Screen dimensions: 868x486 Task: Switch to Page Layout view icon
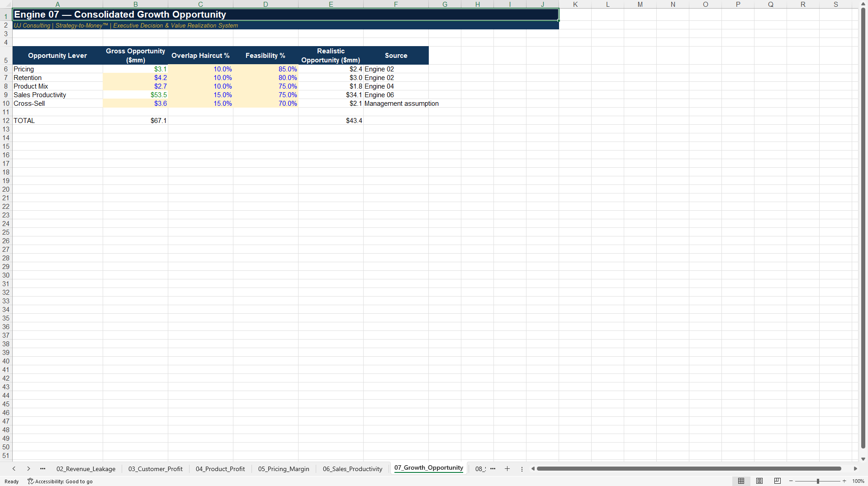pyautogui.click(x=759, y=481)
